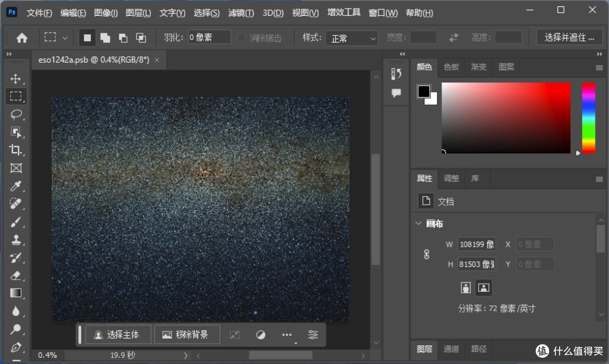609x364 pixels.
Task: Select the Gradient tool
Action: tap(16, 294)
